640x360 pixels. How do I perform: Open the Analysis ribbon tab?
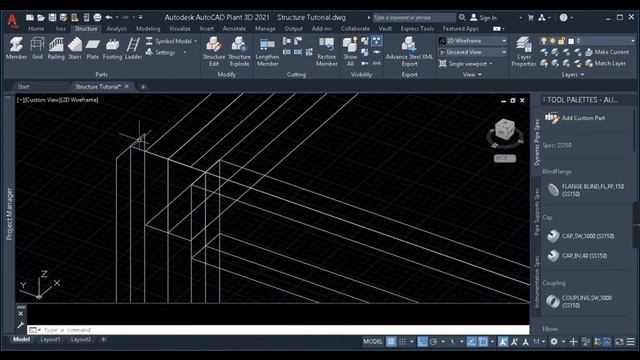click(x=116, y=29)
